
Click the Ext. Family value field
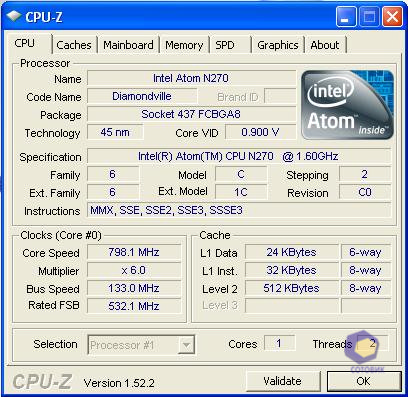pyautogui.click(x=113, y=192)
